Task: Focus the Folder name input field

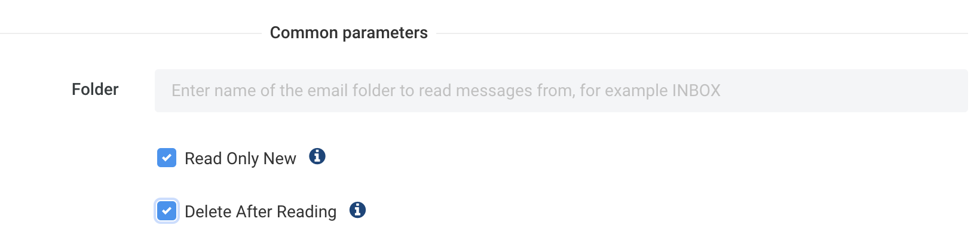Action: coord(561,91)
